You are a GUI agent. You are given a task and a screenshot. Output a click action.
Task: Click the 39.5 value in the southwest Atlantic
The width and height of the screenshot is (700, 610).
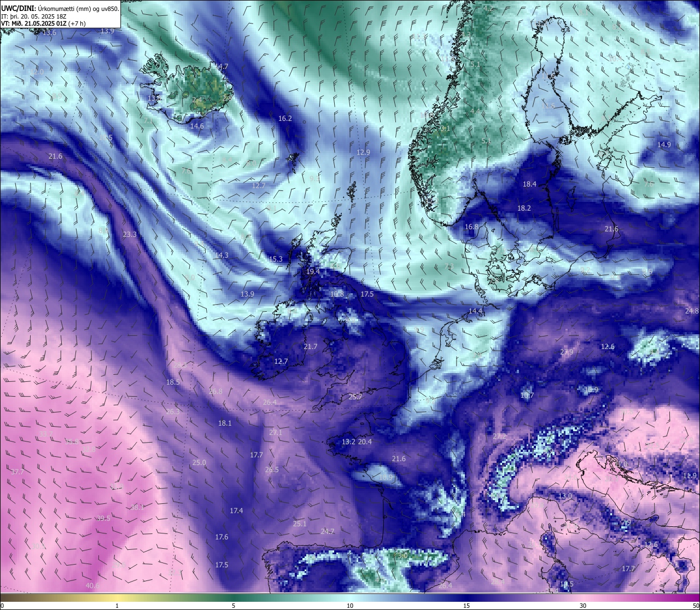(x=103, y=518)
